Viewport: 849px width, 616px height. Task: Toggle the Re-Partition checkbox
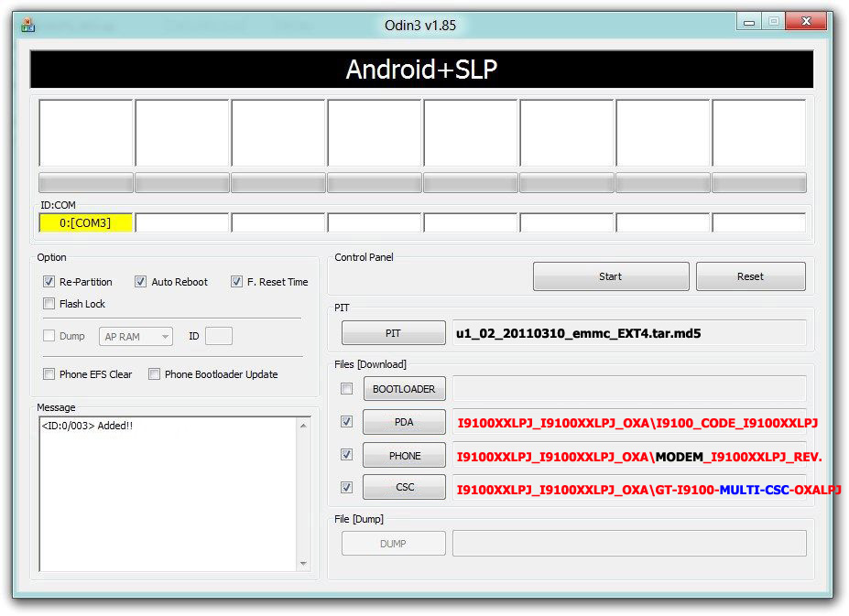49,282
